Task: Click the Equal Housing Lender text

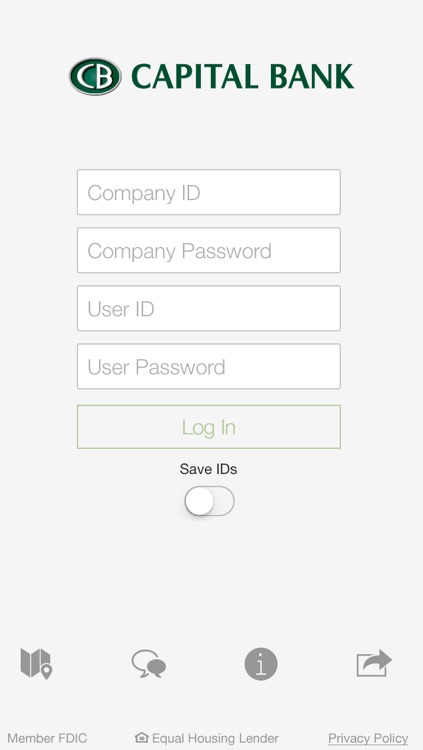Action: click(215, 738)
